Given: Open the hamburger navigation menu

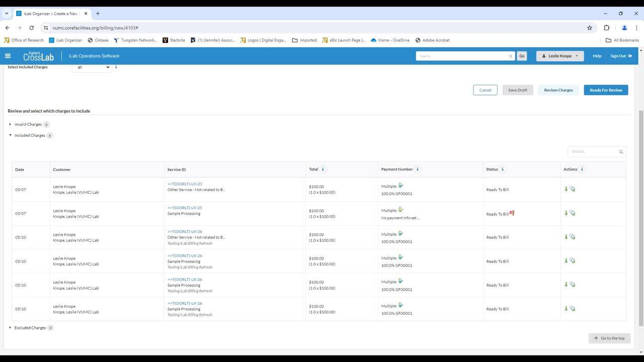Looking at the screenshot, I should pyautogui.click(x=8, y=56).
